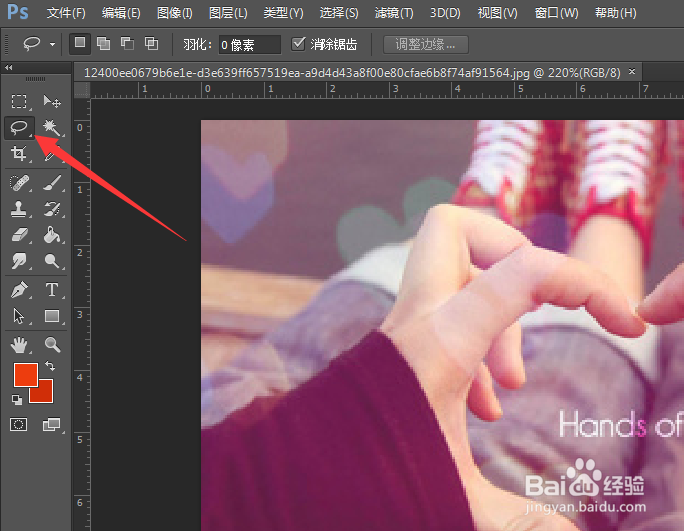Select the Dodge tool

(x=52, y=261)
